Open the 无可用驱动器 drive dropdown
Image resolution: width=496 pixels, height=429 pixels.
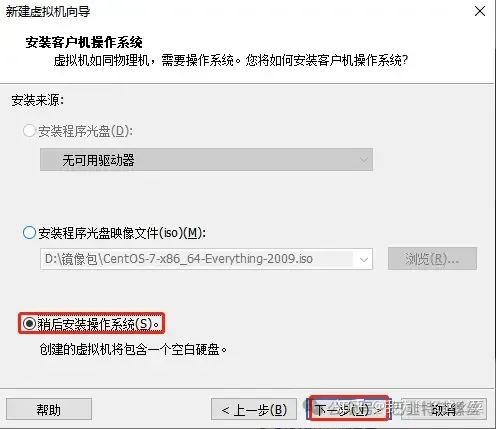(206, 160)
